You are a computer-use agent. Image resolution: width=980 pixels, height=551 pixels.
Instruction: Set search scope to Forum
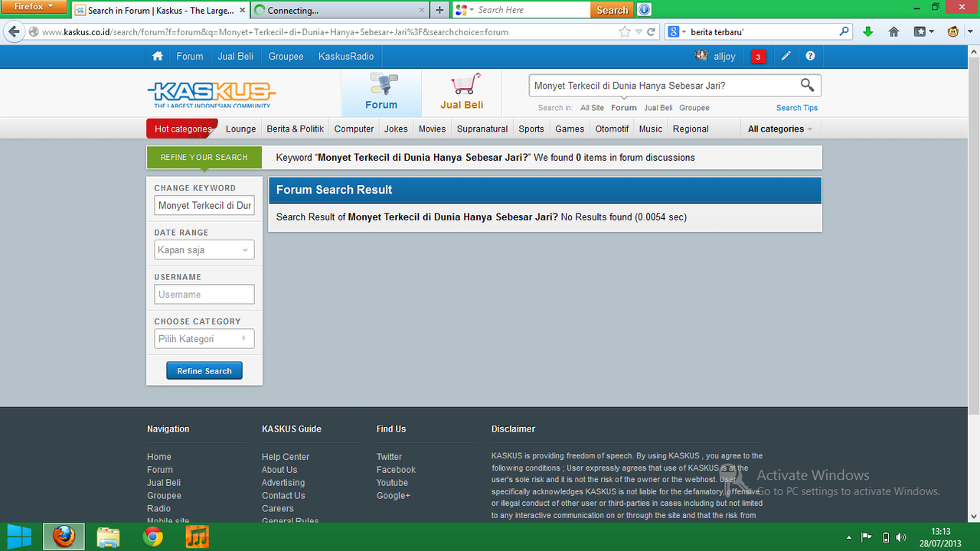624,108
